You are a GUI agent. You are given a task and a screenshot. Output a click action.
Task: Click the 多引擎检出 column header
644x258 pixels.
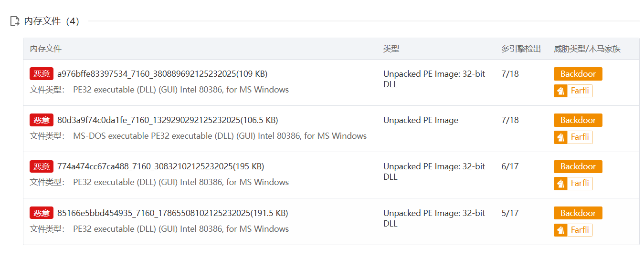tap(521, 49)
